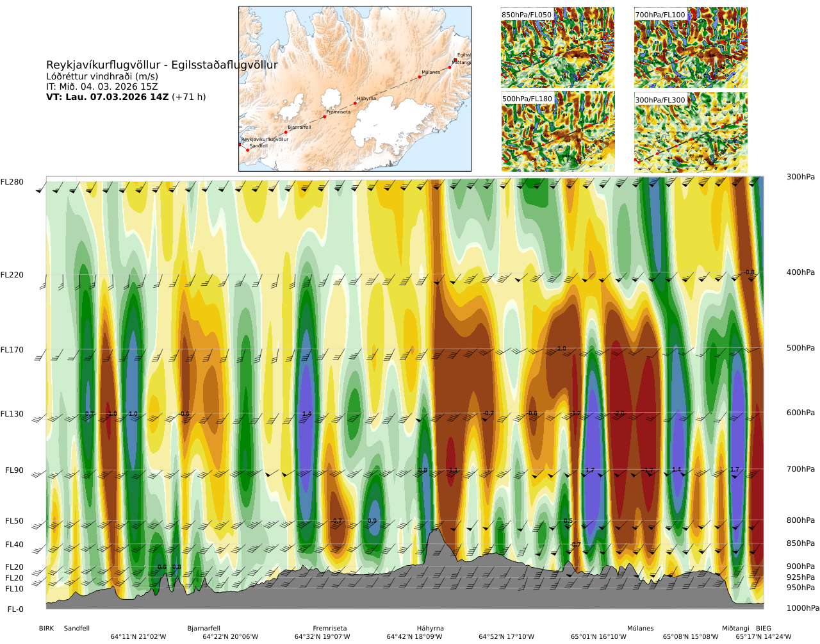820x644 pixels.
Task: Click the coordinate 64°11'N 21°02'W
Action: (138, 637)
